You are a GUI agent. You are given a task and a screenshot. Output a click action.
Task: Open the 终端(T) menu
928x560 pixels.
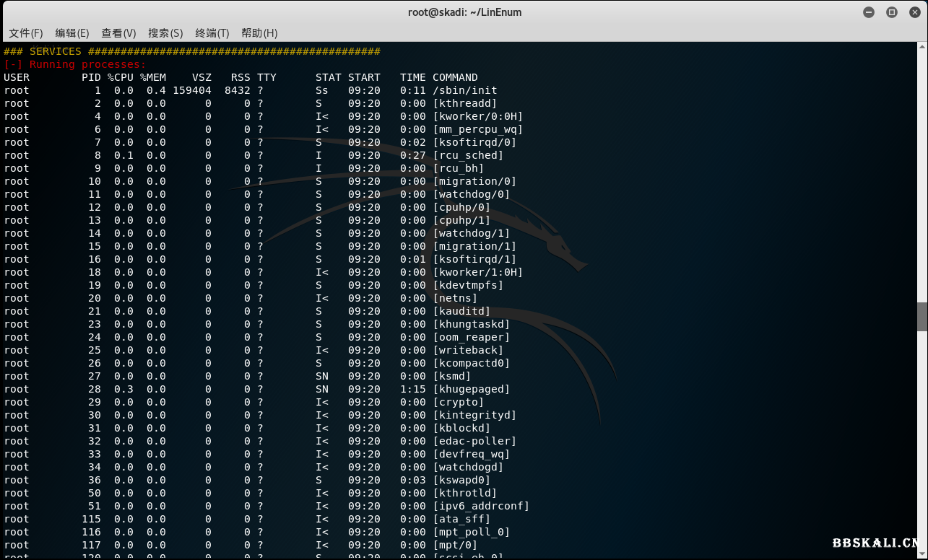pyautogui.click(x=212, y=33)
